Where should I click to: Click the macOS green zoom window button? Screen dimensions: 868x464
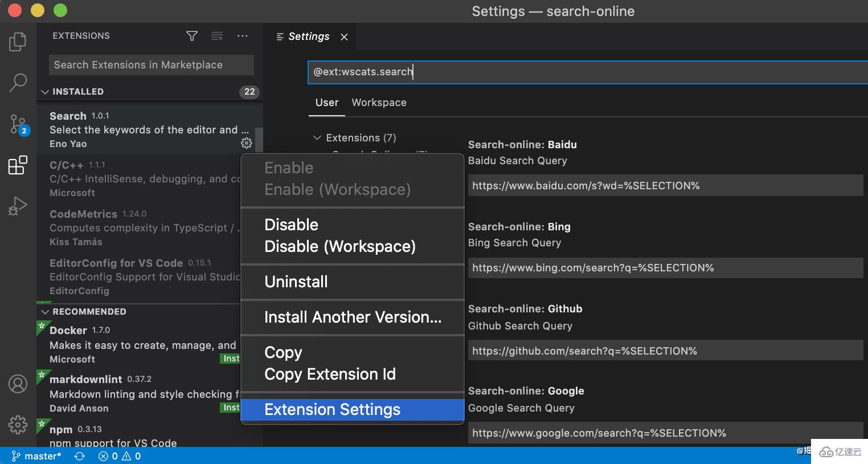[60, 10]
